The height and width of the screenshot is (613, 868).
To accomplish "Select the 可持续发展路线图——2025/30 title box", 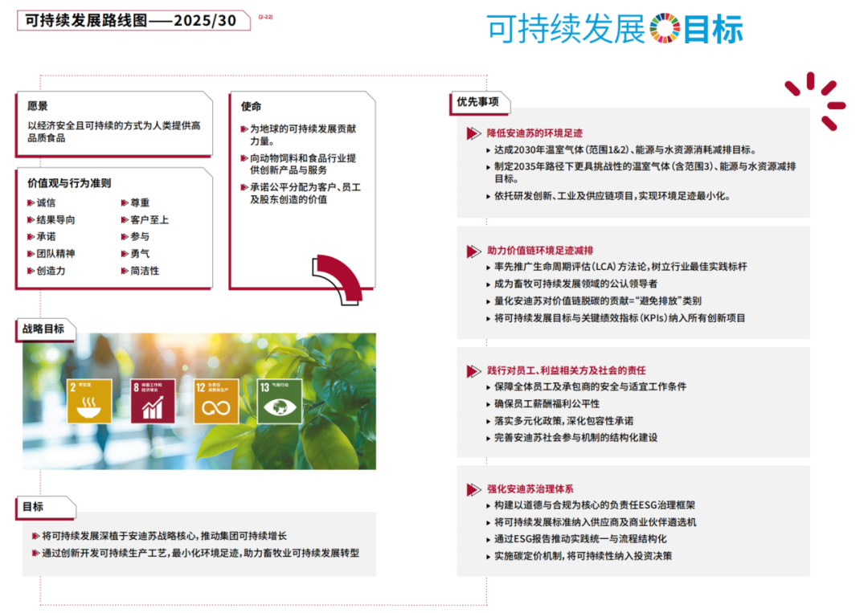I will [133, 20].
